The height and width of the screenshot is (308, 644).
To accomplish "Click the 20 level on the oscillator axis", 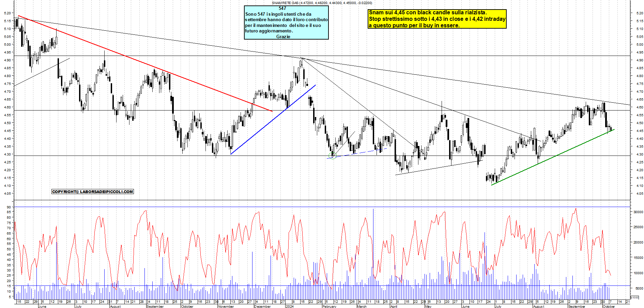I will (9, 281).
